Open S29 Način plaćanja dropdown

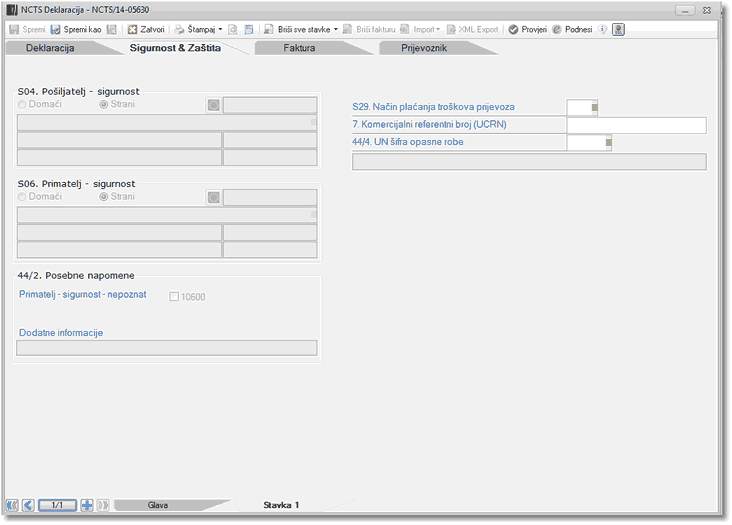tap(594, 107)
